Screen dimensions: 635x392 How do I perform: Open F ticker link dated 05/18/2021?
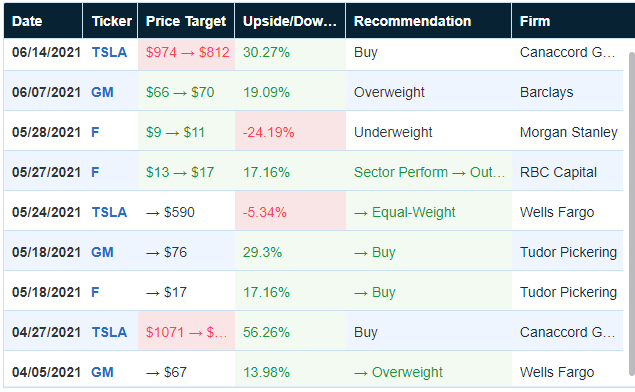click(x=95, y=292)
